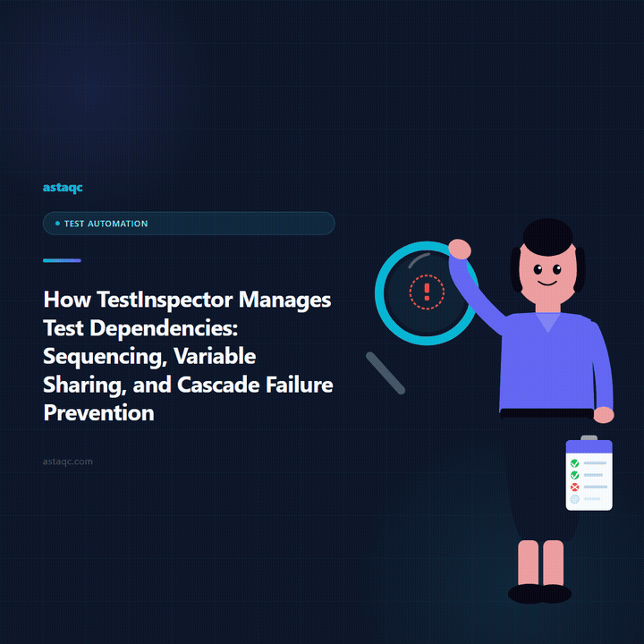
Task: Click the cyan magnifying glass ring
Action: [427, 293]
